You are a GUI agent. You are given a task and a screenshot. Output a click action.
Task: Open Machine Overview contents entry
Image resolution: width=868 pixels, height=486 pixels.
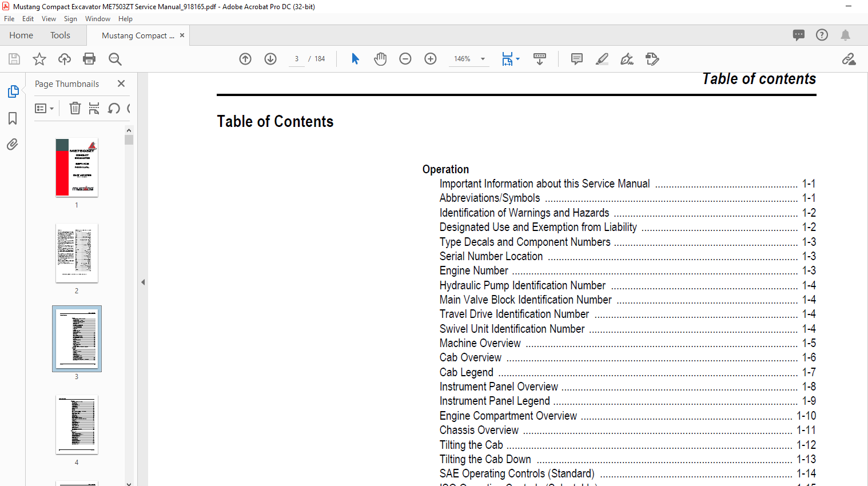[x=627, y=344]
